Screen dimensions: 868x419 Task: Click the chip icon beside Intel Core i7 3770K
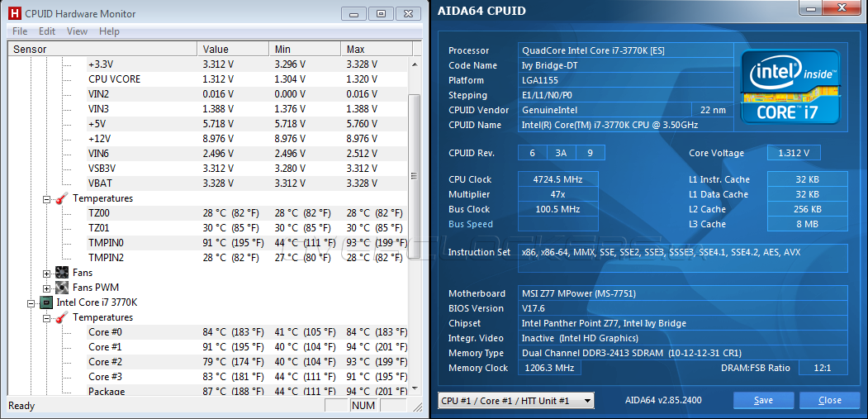point(46,302)
